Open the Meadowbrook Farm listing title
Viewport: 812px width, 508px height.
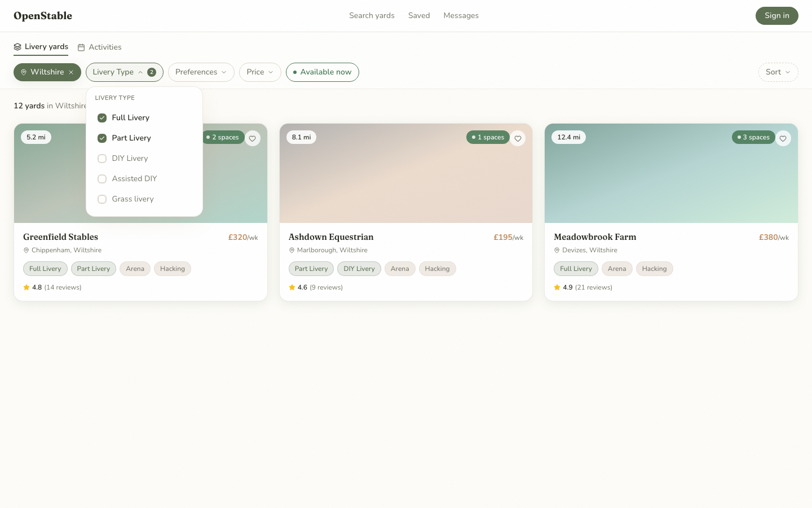click(595, 237)
